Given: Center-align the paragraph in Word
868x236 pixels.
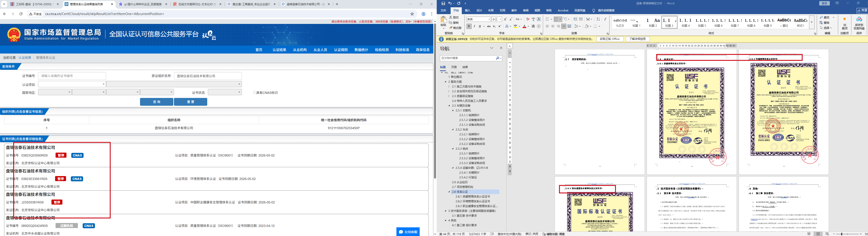Looking at the screenshot, I should pyautogui.click(x=553, y=26).
